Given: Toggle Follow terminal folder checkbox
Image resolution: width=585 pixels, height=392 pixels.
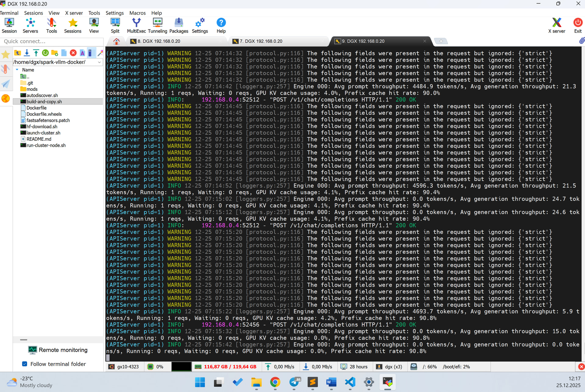Looking at the screenshot, I should tap(25, 364).
